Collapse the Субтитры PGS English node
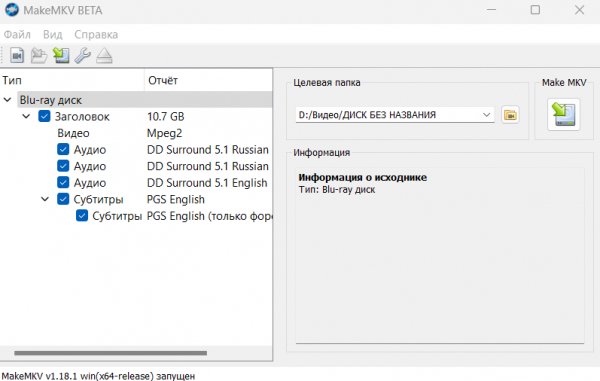The image size is (600, 381). pyautogui.click(x=45, y=199)
